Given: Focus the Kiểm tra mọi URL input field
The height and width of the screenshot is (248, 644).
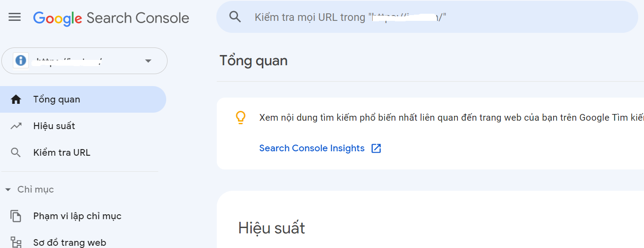Looking at the screenshot, I should click(427, 17).
